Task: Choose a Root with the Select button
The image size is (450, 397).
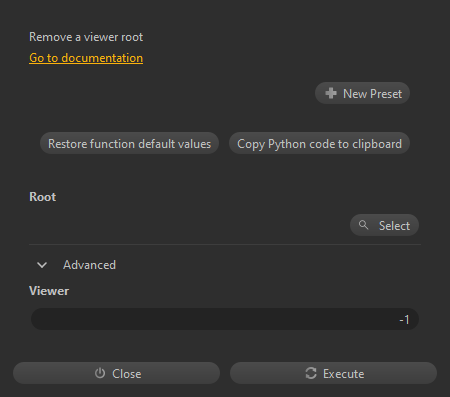Action: (x=384, y=225)
